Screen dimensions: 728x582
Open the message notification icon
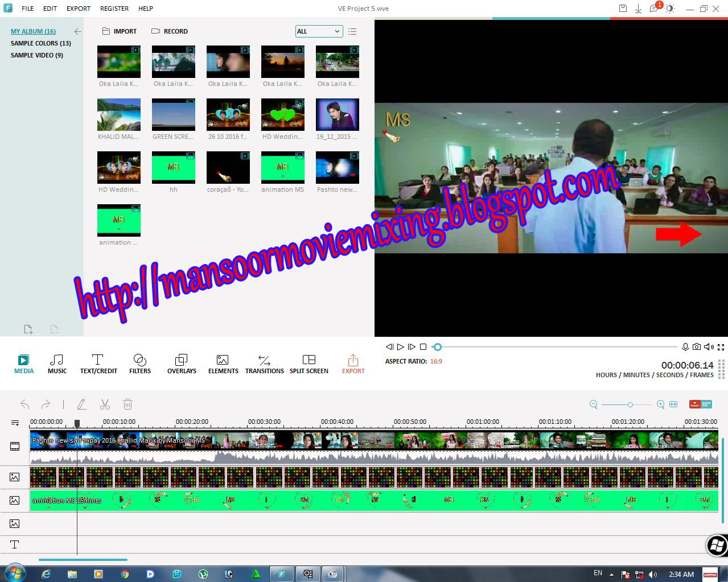coord(655,9)
